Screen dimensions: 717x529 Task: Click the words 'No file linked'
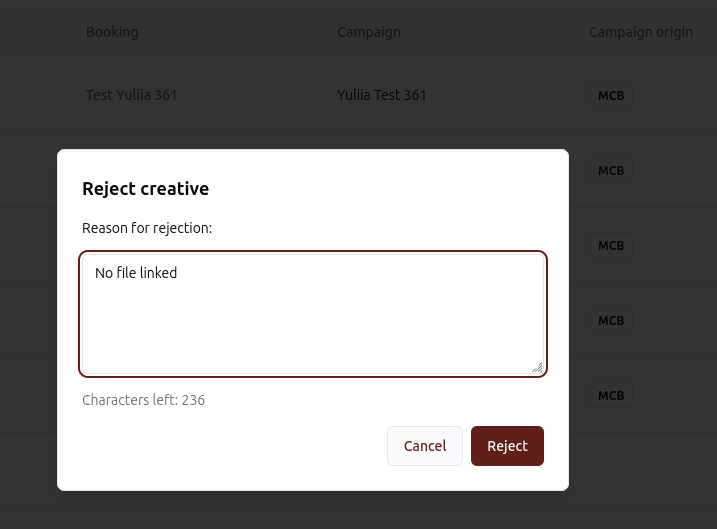tap(136, 272)
